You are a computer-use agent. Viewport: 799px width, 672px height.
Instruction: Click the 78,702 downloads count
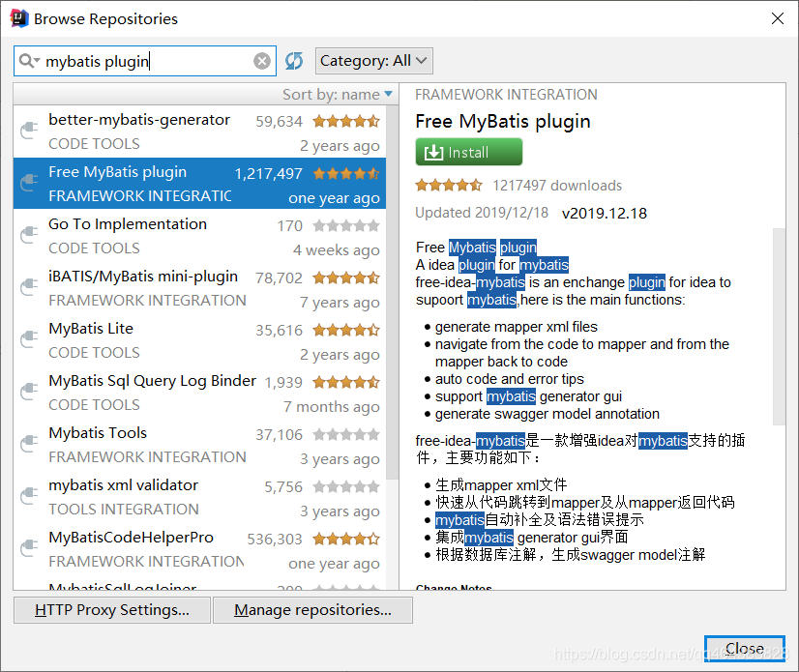click(279, 278)
